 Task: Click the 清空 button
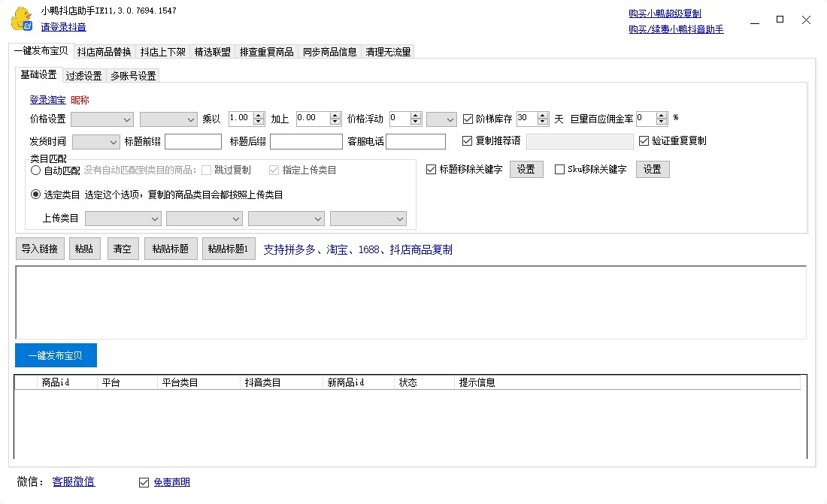point(123,249)
